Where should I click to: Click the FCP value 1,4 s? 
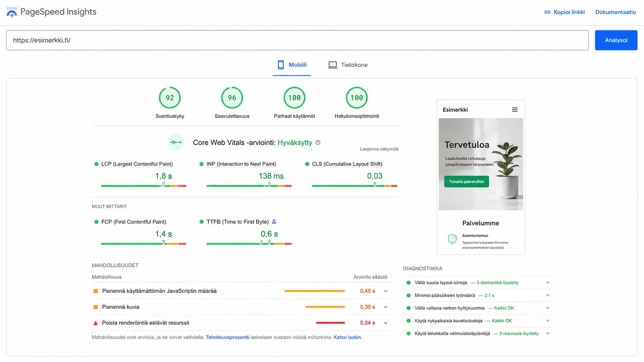click(164, 234)
